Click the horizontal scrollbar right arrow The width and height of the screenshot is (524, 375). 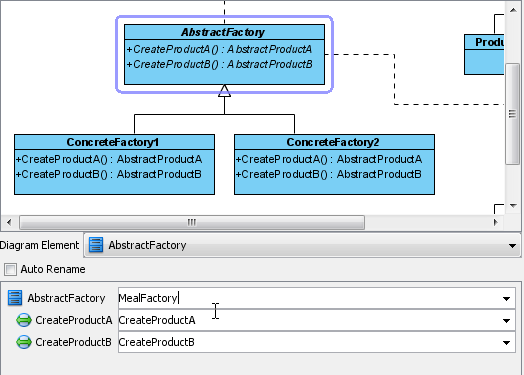click(x=496, y=222)
